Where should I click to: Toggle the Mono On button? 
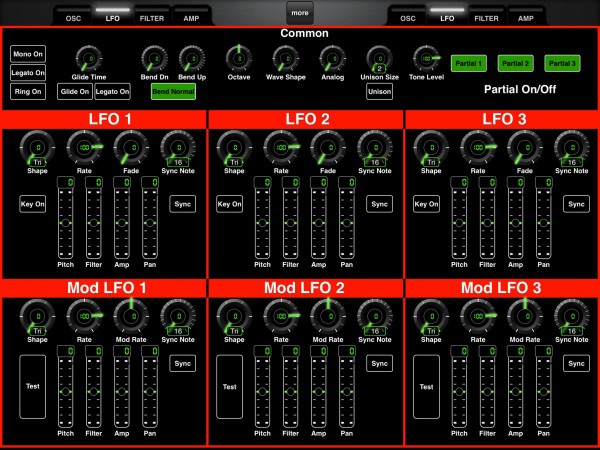(x=28, y=54)
